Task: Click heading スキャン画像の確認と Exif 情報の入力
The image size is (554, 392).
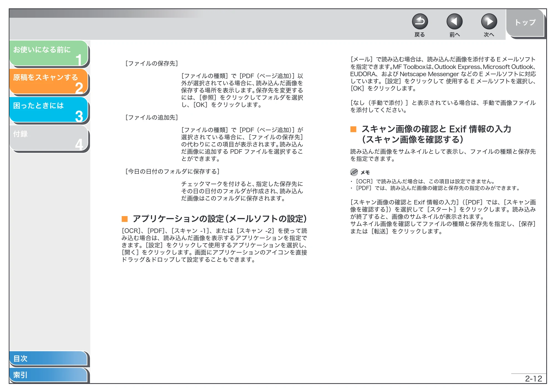Action: [436, 129]
